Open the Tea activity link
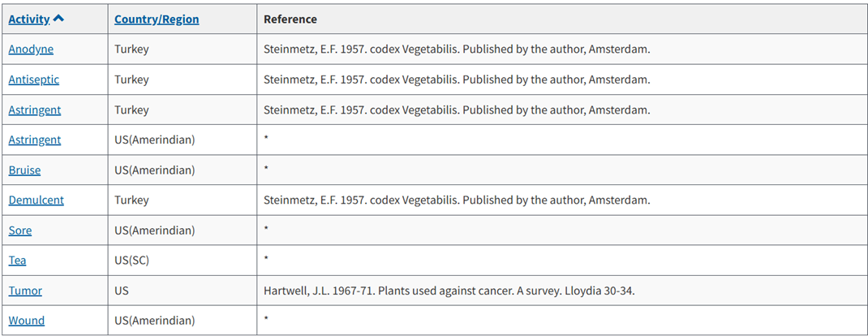This screenshot has width=868, height=336. pyautogui.click(x=17, y=261)
